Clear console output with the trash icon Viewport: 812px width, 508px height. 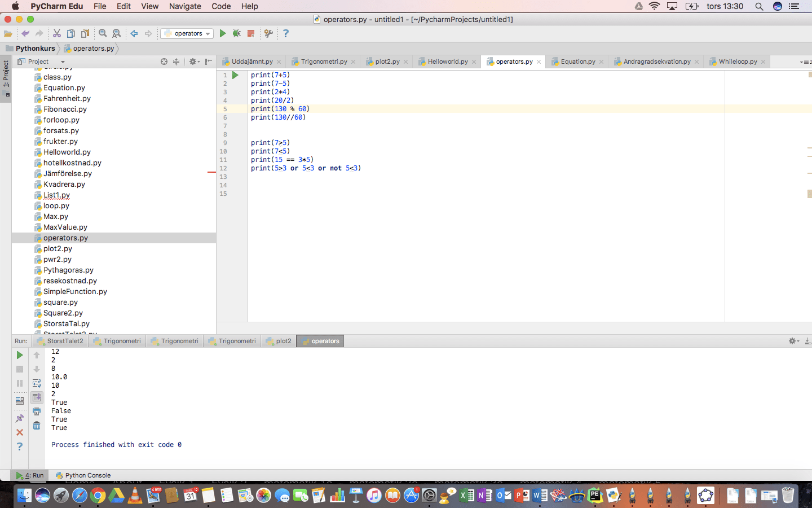click(x=37, y=426)
